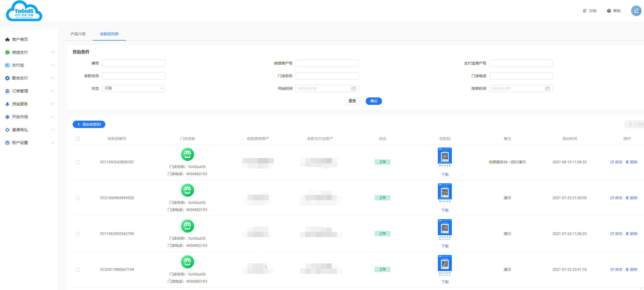
Task: Switch to the 收款码列表 tab
Action: coord(109,34)
